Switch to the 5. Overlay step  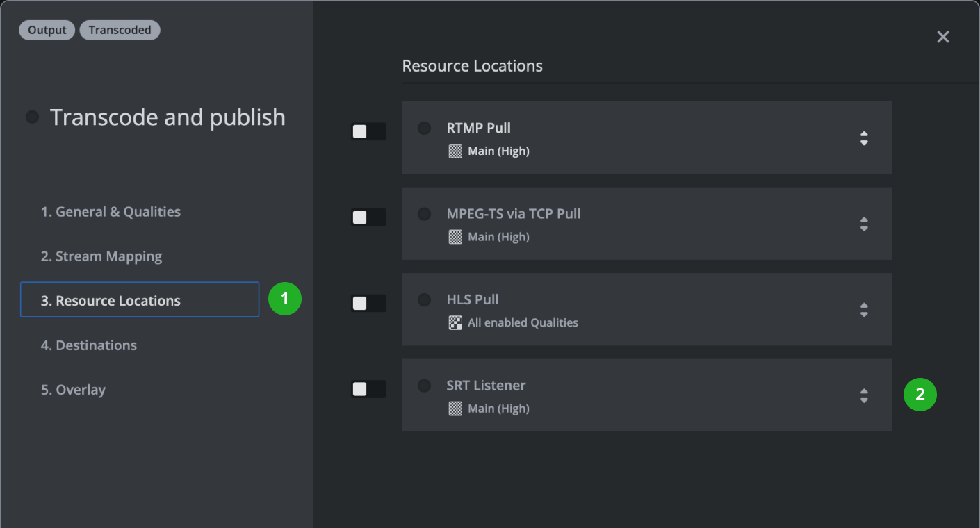(73, 389)
